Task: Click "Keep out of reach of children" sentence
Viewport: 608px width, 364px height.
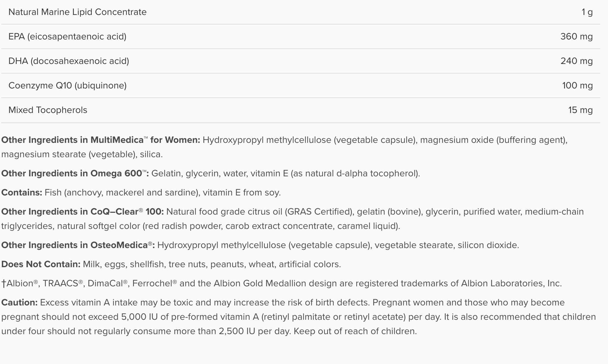Action: [x=355, y=331]
